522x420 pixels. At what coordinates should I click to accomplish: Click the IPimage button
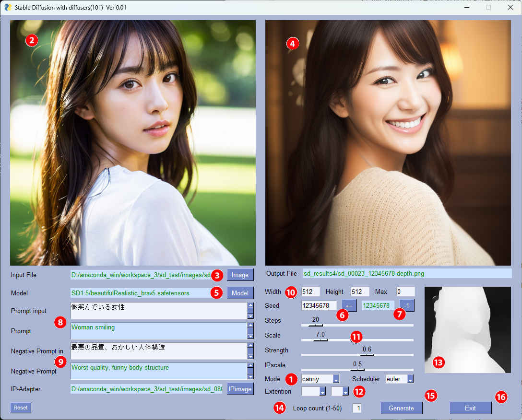240,389
